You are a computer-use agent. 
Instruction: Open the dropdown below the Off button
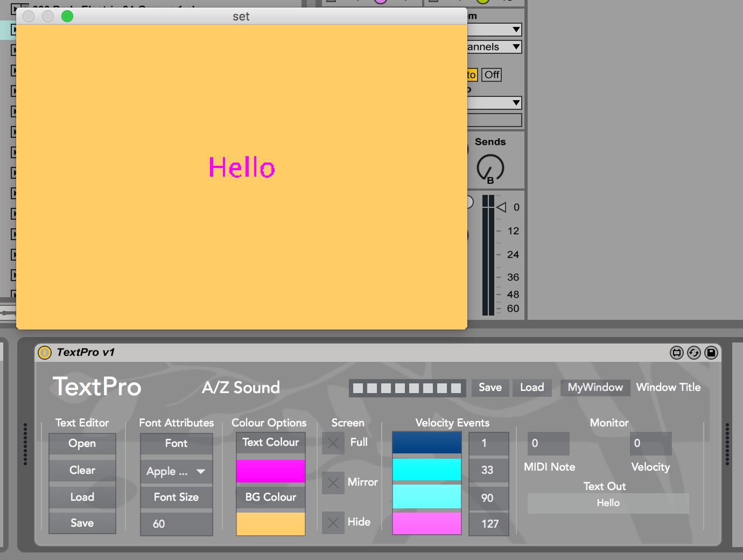tap(494, 102)
